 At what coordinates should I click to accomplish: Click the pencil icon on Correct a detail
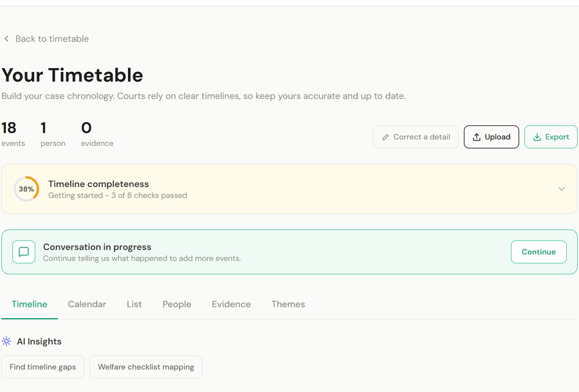point(386,136)
